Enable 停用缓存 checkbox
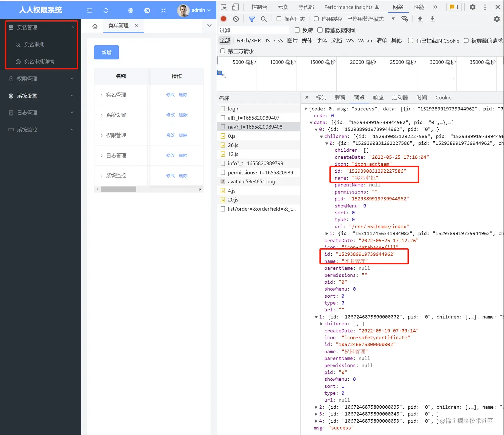504x435 pixels. pyautogui.click(x=316, y=19)
